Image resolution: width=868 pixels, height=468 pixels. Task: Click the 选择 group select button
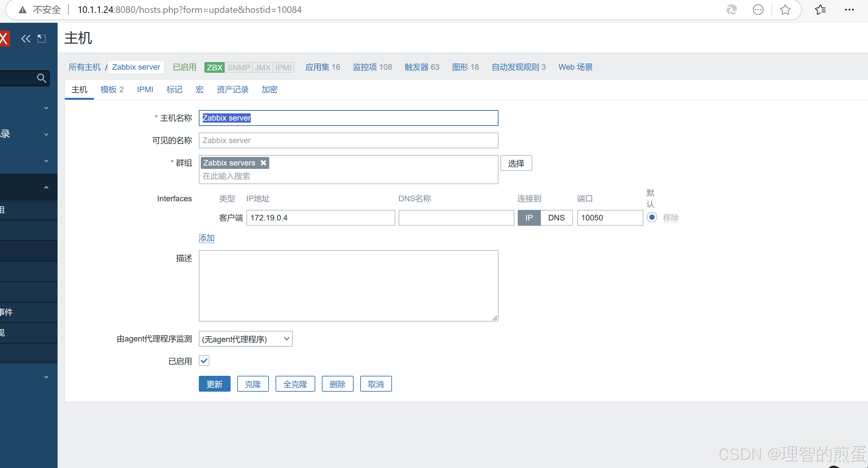pos(516,163)
